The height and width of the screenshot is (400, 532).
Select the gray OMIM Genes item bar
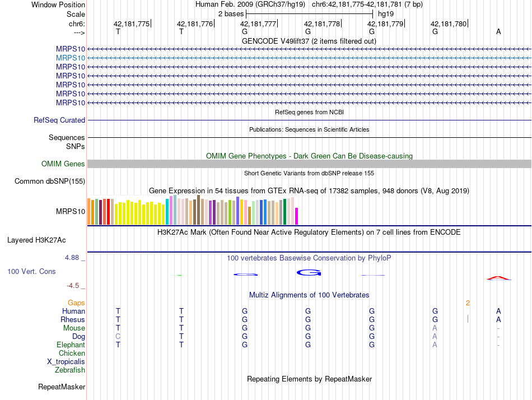coord(309,164)
